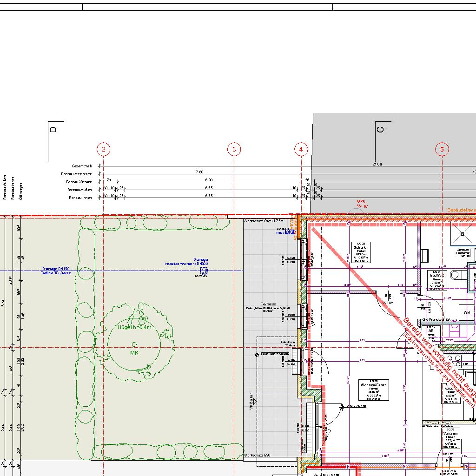476x476 pixels.
Task: Click the blue RSK symbol near Sichtschutz
Action: 290,232
